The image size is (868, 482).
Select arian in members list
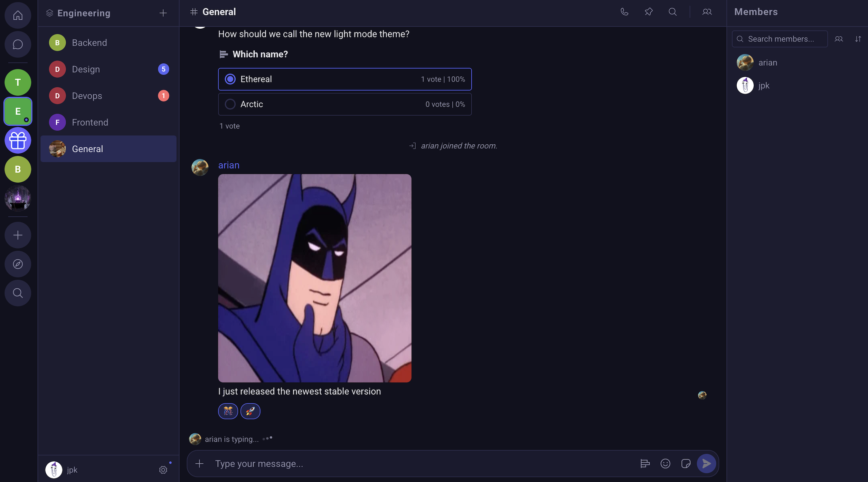[798, 62]
